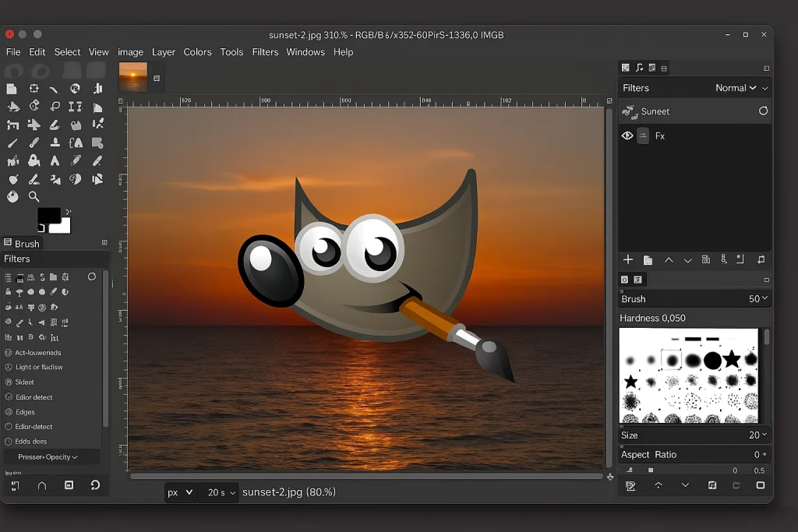Click the slider below Aspect Ratio
This screenshot has width=798, height=532.
pyautogui.click(x=694, y=470)
